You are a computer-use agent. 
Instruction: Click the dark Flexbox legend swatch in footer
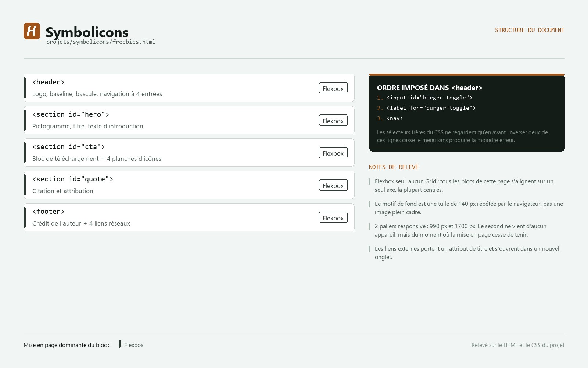click(x=120, y=344)
